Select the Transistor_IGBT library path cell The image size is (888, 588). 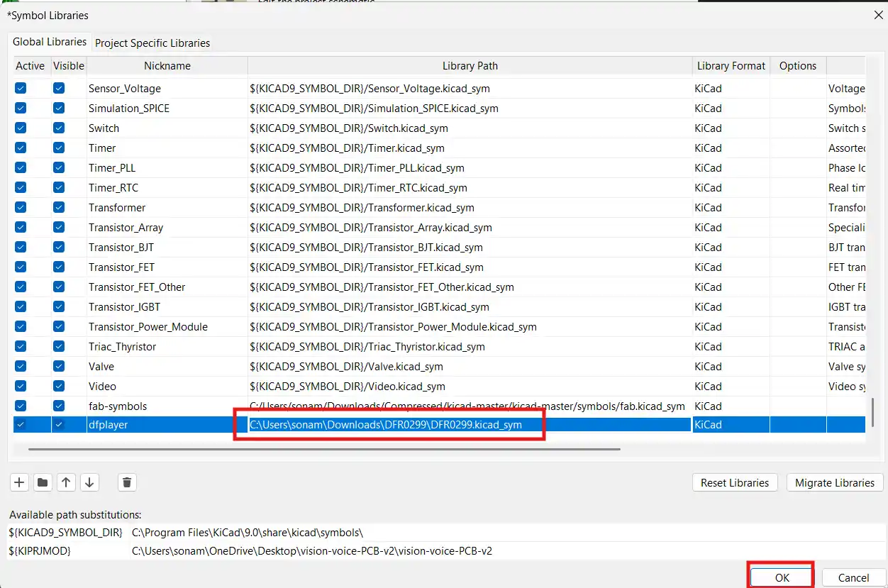470,307
